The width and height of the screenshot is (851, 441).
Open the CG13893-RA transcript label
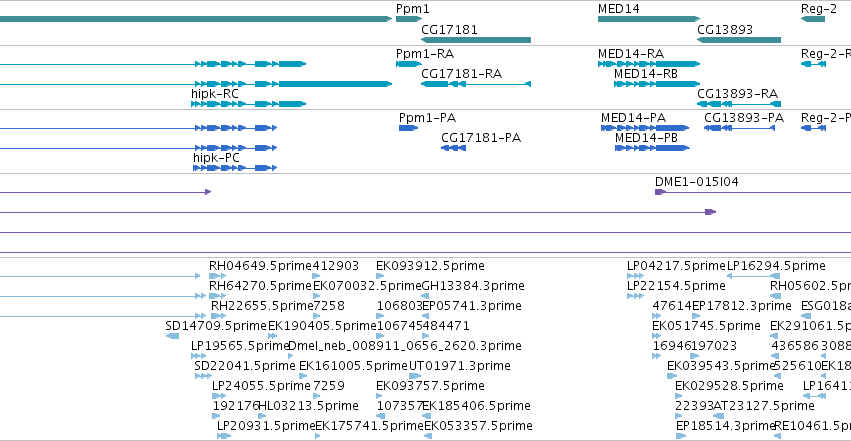pos(738,94)
